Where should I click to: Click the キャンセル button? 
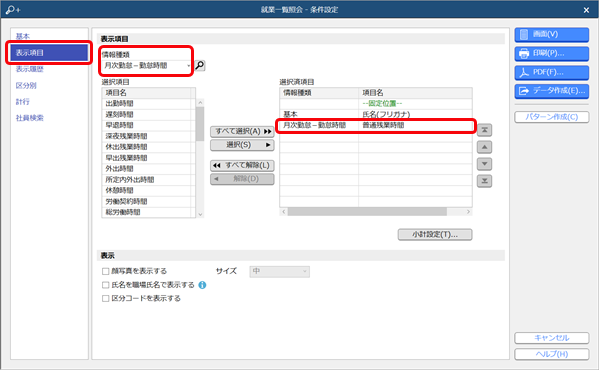(552, 338)
